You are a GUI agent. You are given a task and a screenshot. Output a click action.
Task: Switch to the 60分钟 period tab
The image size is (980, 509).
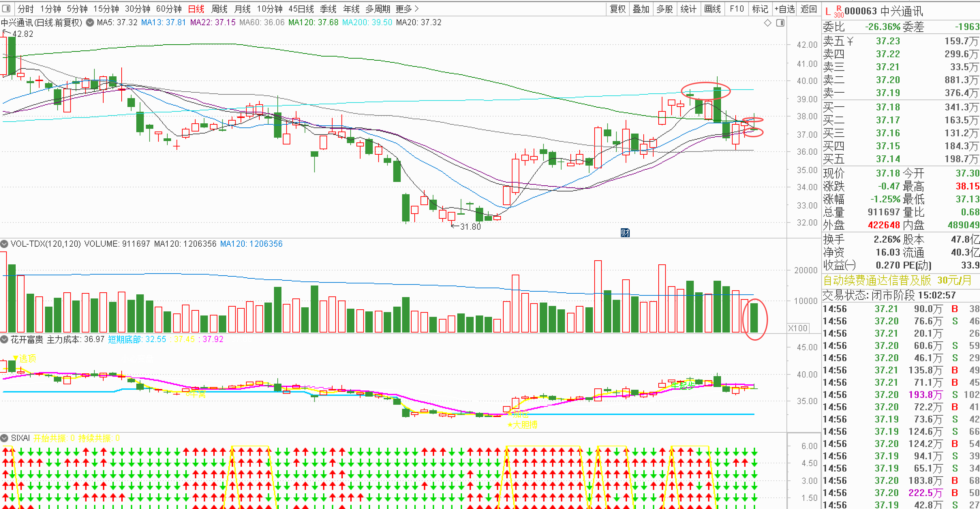pos(169,9)
